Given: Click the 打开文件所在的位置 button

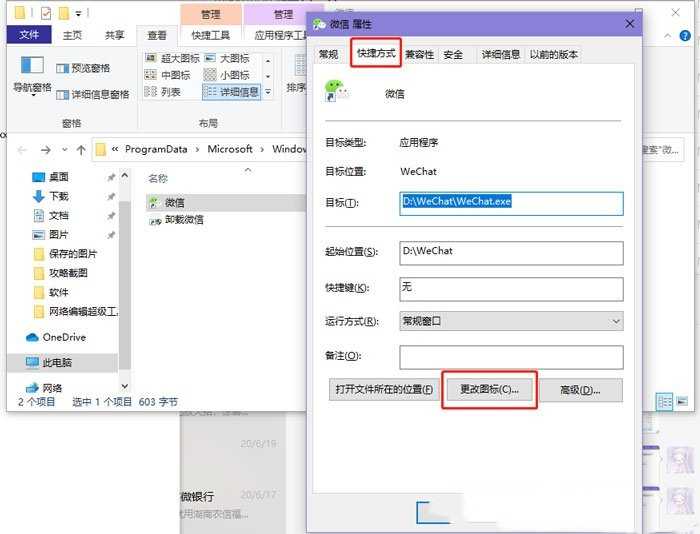Looking at the screenshot, I should [384, 389].
